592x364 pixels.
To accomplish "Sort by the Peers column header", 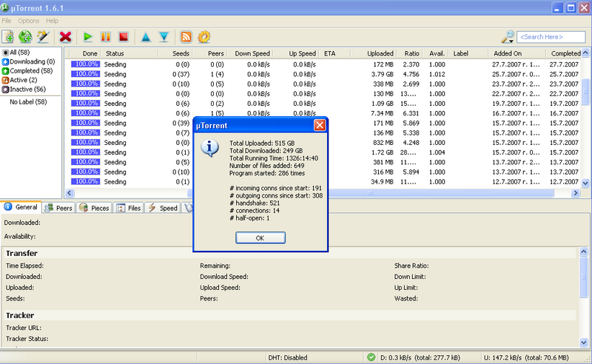I will (x=209, y=53).
